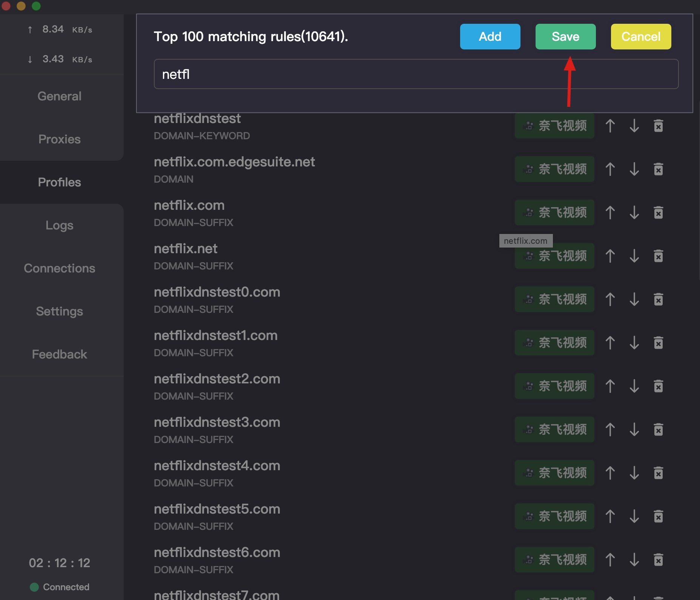Delete the netflixdnstest0.com rule
Screen dimensions: 700x600
[x=659, y=299]
